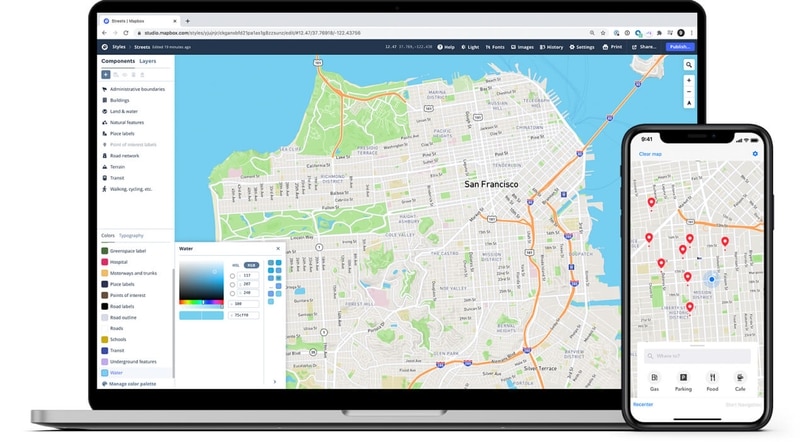Go to Styles in the breadcrumb
This screenshot has height=442, width=800.
[119, 47]
